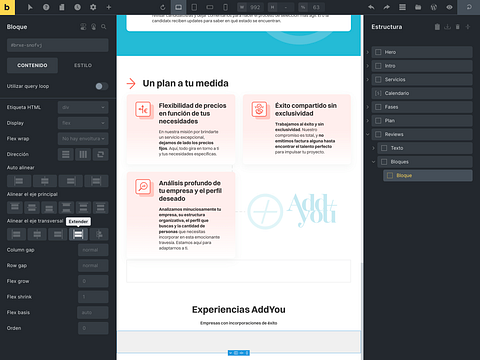Image resolution: width=480 pixels, height=360 pixels.
Task: Expand the Fases item in structure
Action: tap(368, 107)
